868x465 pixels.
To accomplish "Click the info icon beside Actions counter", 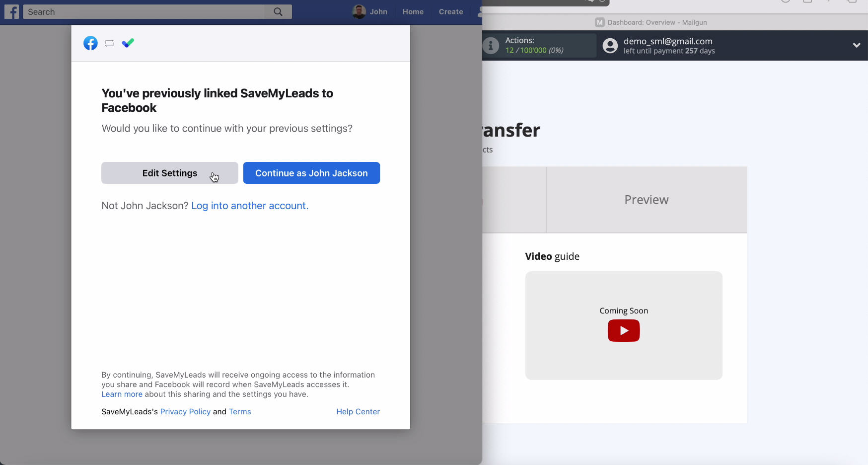I will point(491,46).
